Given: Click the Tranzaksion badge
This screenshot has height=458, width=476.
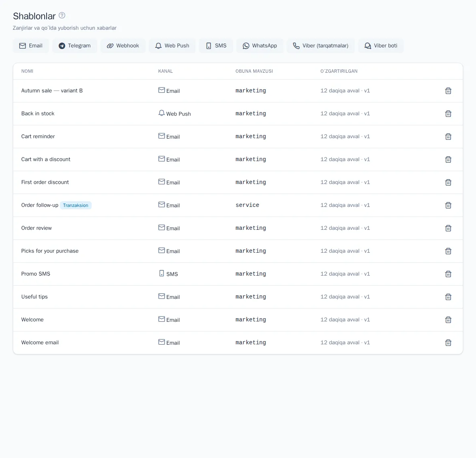Looking at the screenshot, I should click(76, 205).
